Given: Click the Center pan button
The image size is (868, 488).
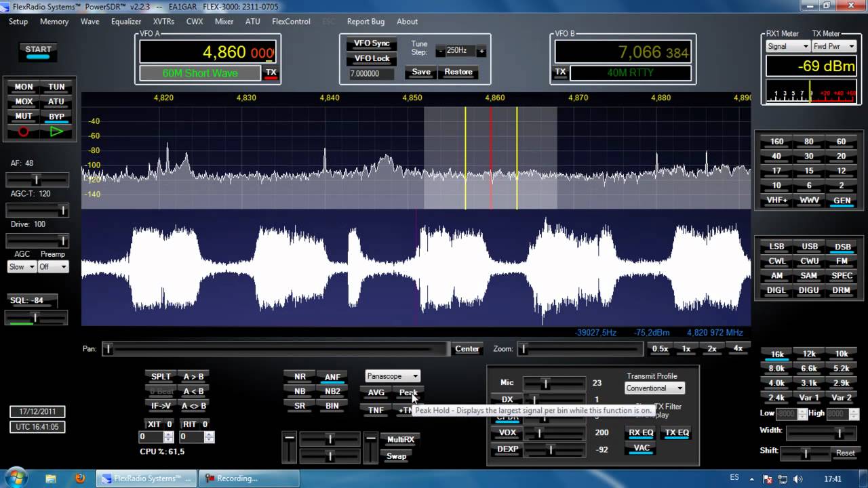Looking at the screenshot, I should (x=467, y=349).
